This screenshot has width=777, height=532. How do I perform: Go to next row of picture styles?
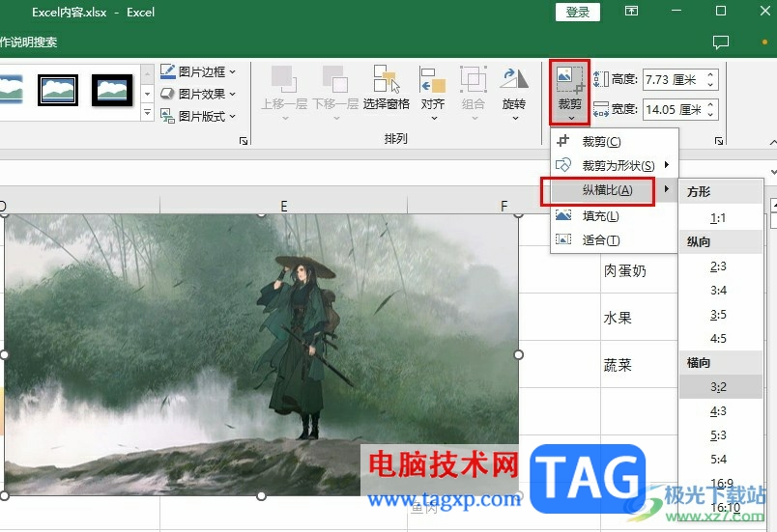click(x=147, y=94)
